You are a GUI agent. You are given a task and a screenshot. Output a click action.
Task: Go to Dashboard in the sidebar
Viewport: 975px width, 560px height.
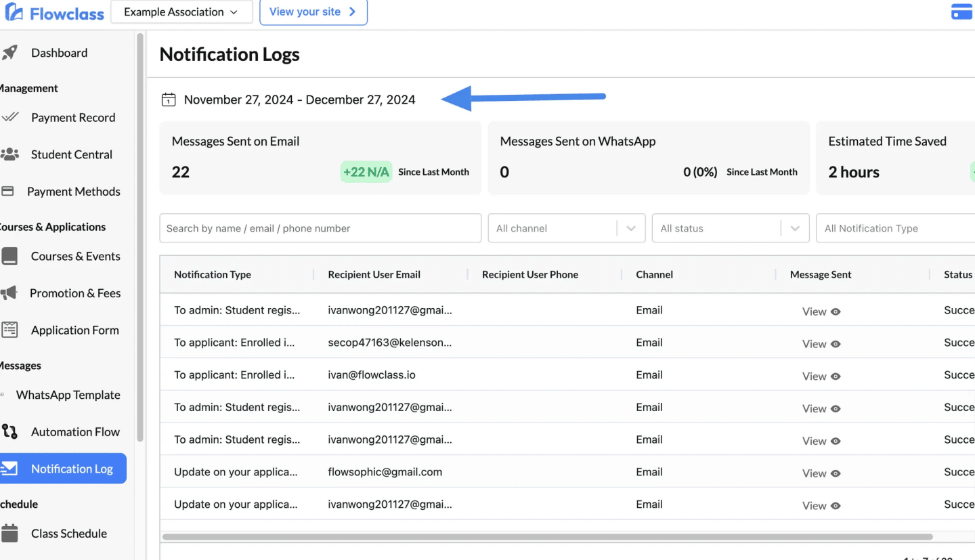pyautogui.click(x=59, y=53)
